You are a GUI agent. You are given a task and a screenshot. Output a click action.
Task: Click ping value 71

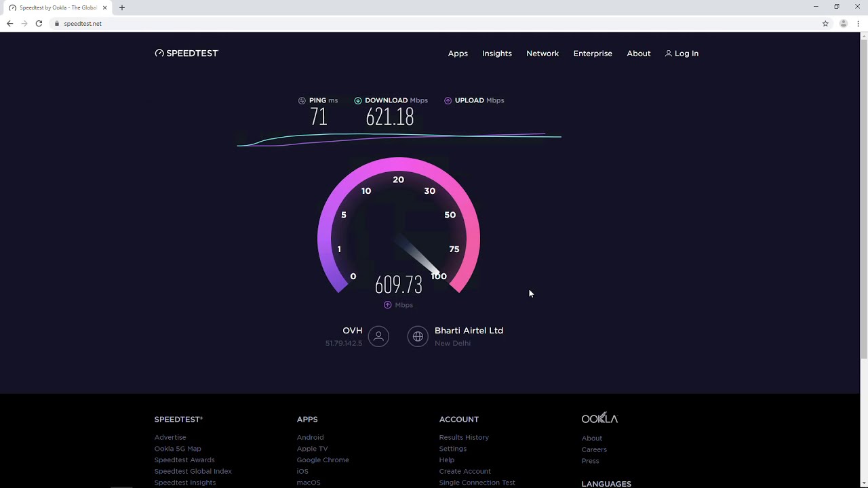(319, 117)
